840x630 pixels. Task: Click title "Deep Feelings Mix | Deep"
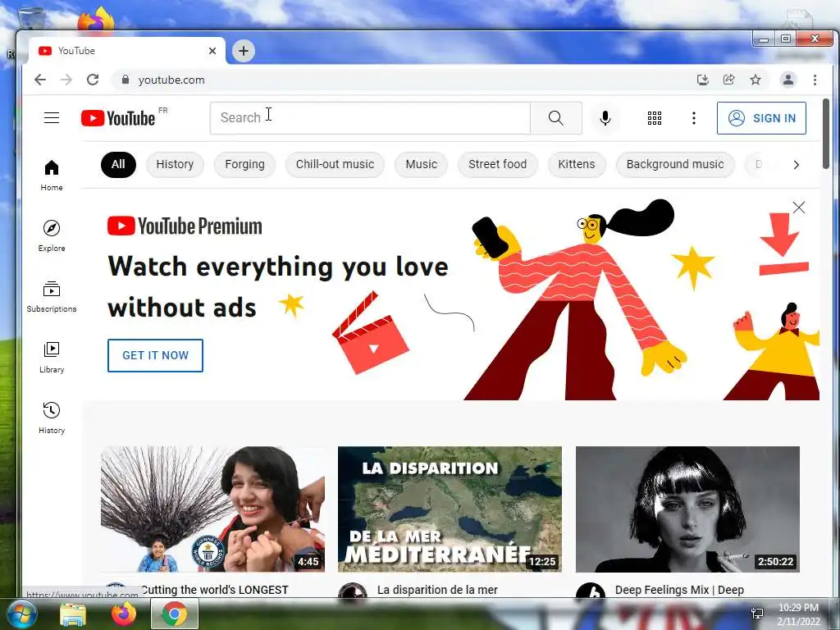679,590
